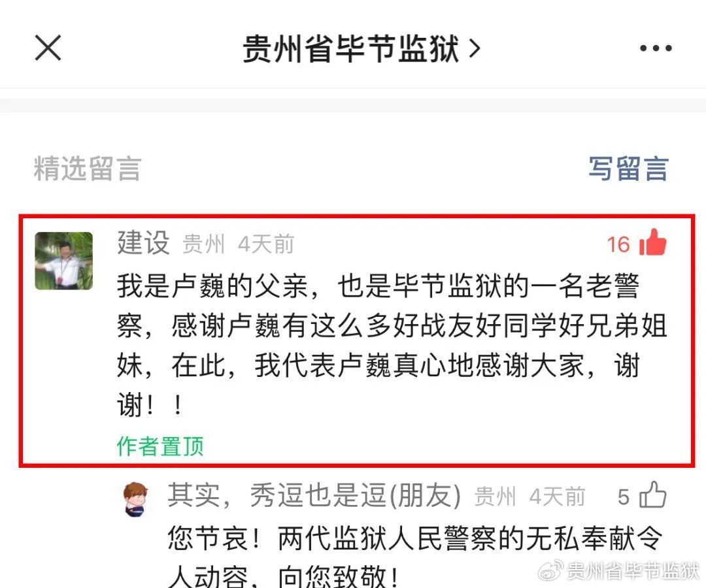Open 建设's profile photo avatar

point(64,261)
